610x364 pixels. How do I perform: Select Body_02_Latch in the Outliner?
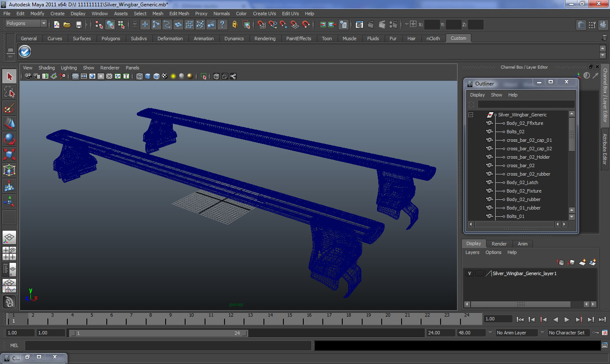click(522, 182)
